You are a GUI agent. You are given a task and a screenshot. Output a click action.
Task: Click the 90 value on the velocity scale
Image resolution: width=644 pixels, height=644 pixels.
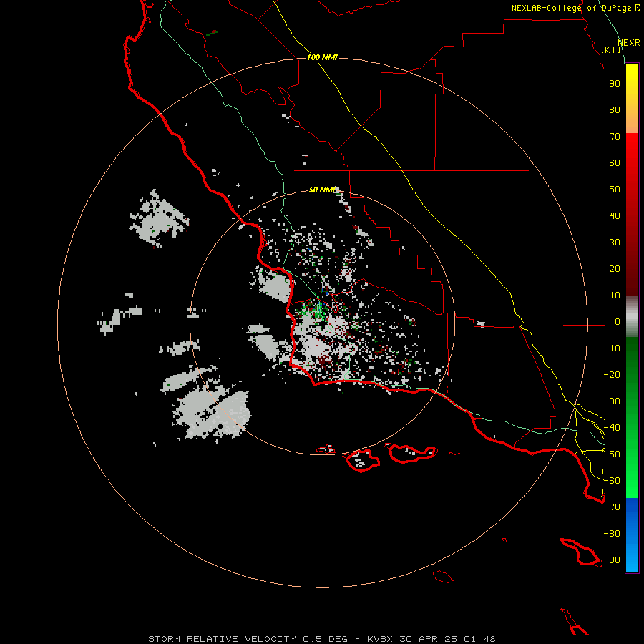point(615,84)
